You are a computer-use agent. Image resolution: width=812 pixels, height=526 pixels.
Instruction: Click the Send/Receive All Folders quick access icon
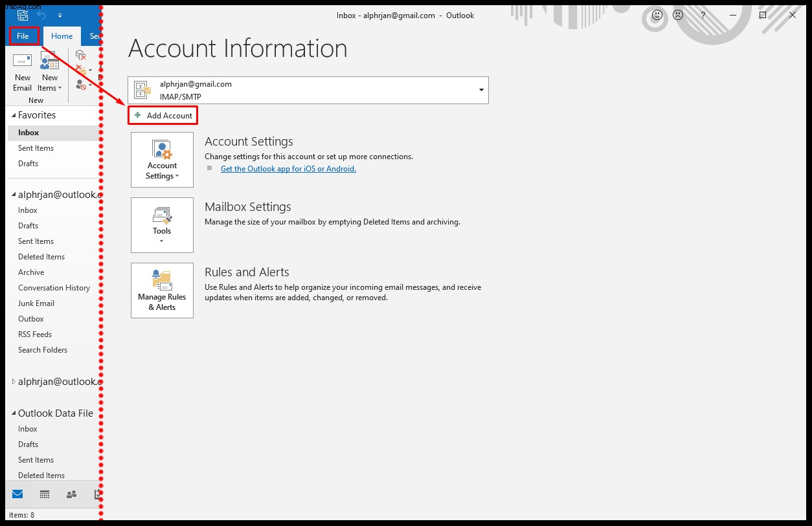(x=23, y=15)
